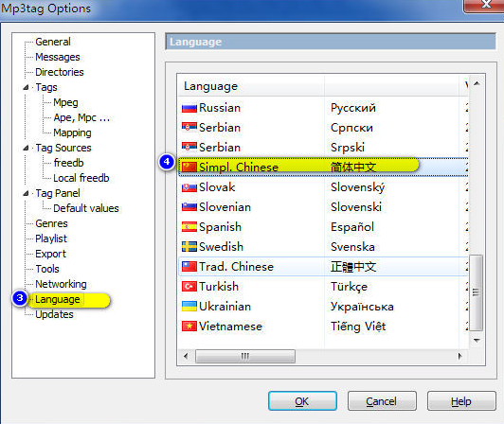The width and height of the screenshot is (504, 424).
Task: Select Local freedb in the tree
Action: click(x=81, y=178)
